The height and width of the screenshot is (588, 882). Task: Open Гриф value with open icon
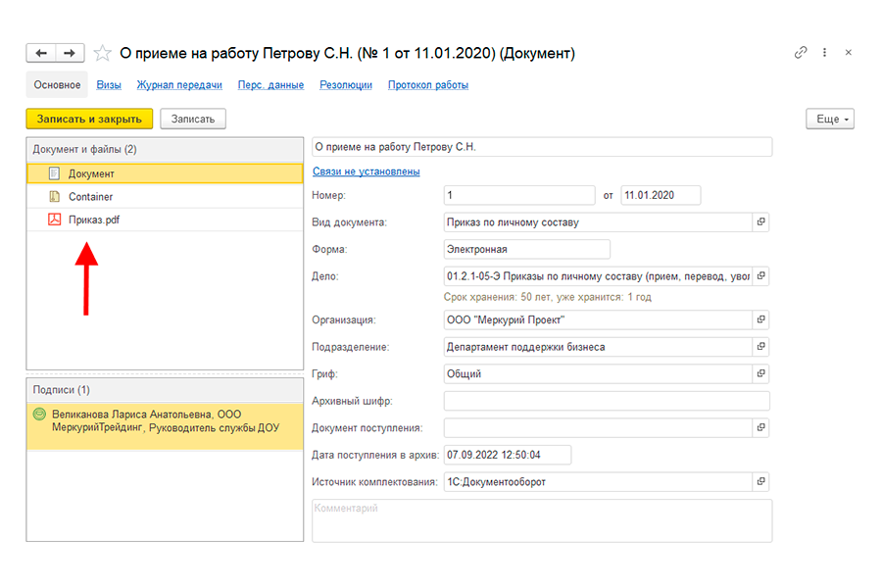coord(761,373)
